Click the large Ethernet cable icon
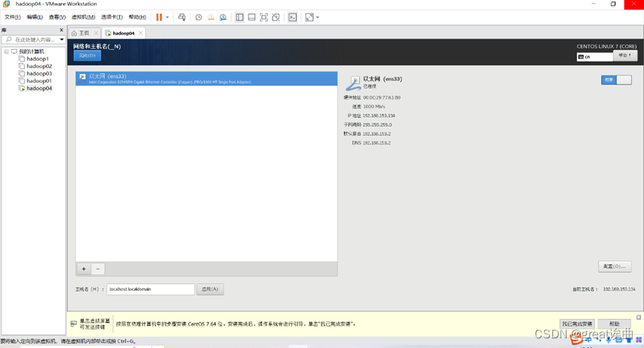The image size is (644, 348). pyautogui.click(x=353, y=83)
